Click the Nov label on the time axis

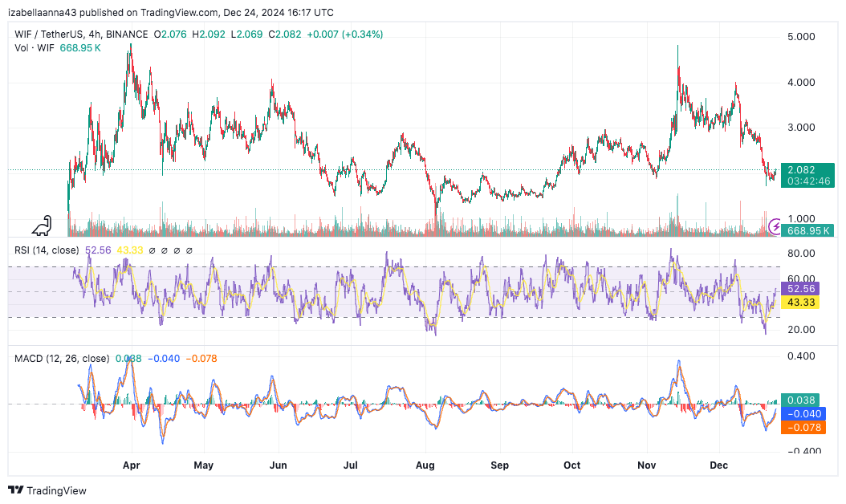pyautogui.click(x=646, y=465)
